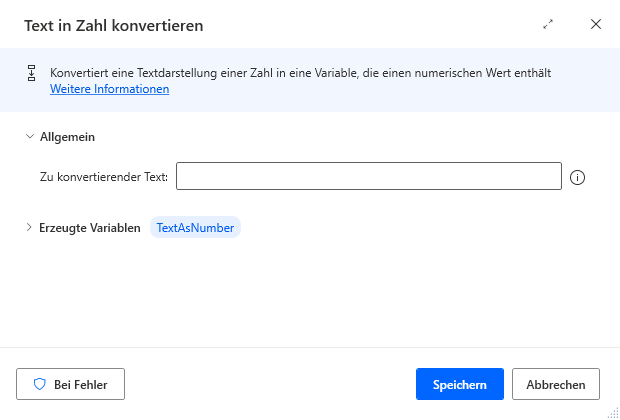The width and height of the screenshot is (620, 420).
Task: Save the action with Speichern
Action: (x=460, y=384)
